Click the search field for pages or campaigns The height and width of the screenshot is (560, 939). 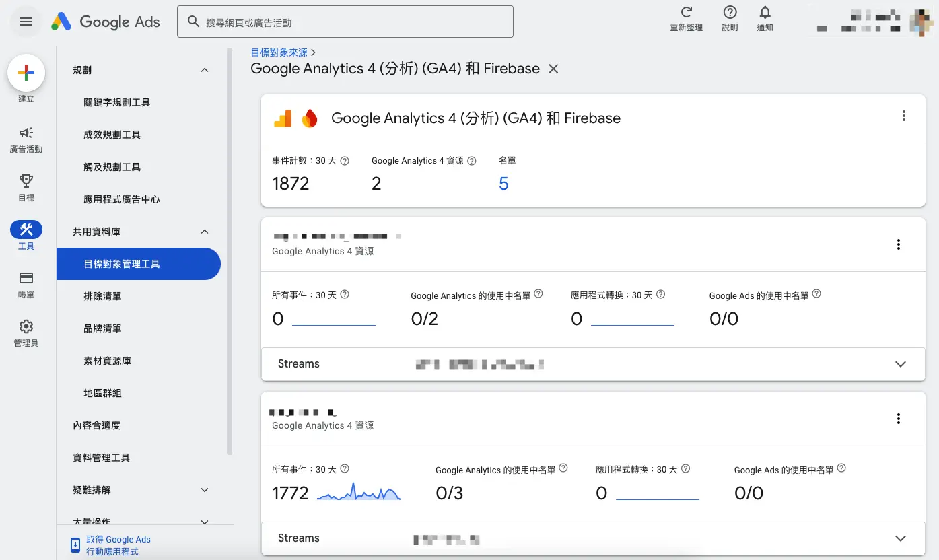345,22
